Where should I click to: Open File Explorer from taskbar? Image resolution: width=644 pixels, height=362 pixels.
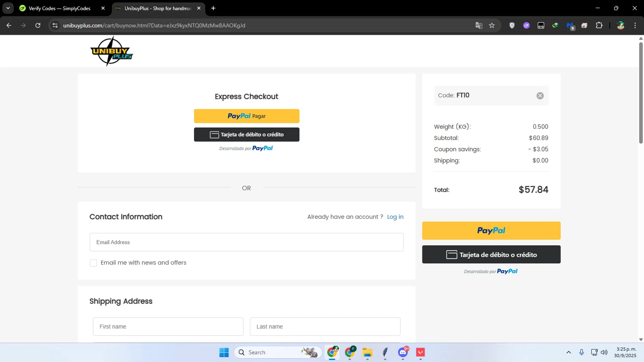pyautogui.click(x=367, y=352)
